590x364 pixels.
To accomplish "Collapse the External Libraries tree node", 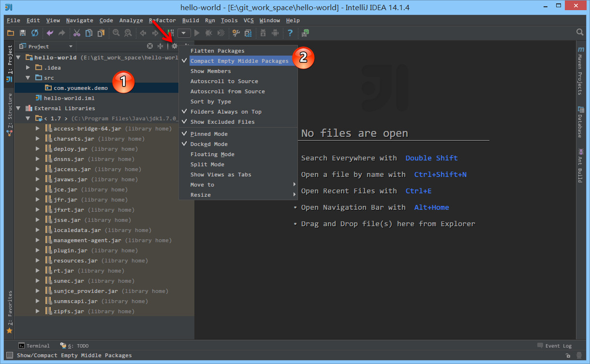I will [x=19, y=108].
